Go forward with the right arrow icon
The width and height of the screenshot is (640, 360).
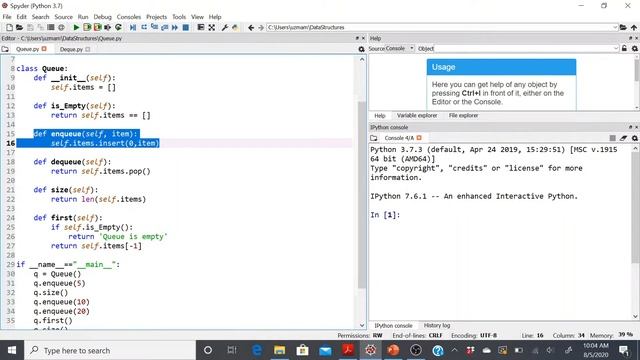coord(261,27)
